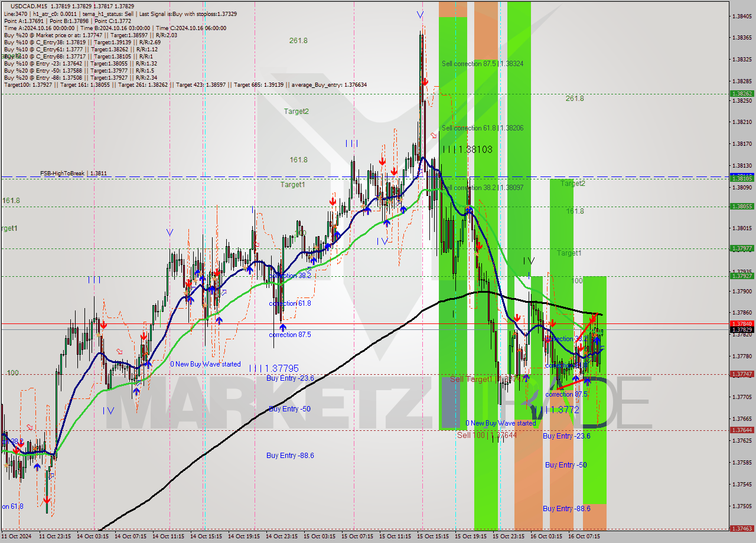Viewport: 756px width, 543px height.
Task: Click the 'Sell correction 61.8 | 1.38206' label
Action: (x=483, y=127)
